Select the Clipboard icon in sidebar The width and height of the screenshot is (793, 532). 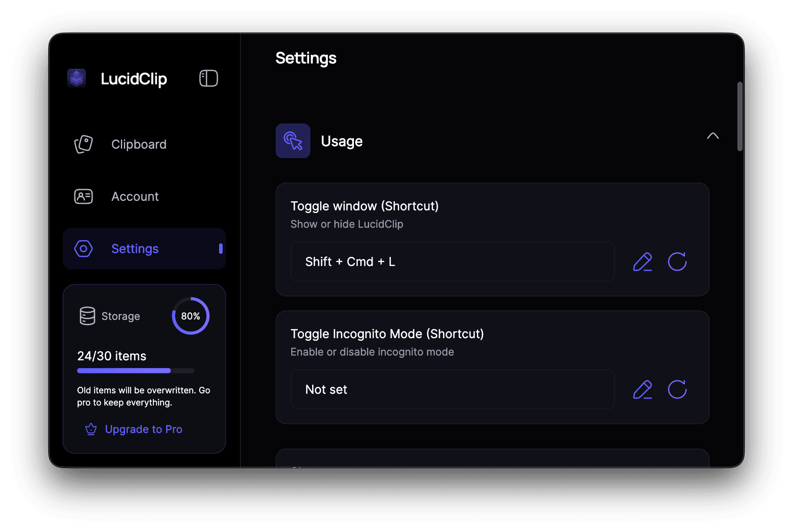[x=83, y=144]
